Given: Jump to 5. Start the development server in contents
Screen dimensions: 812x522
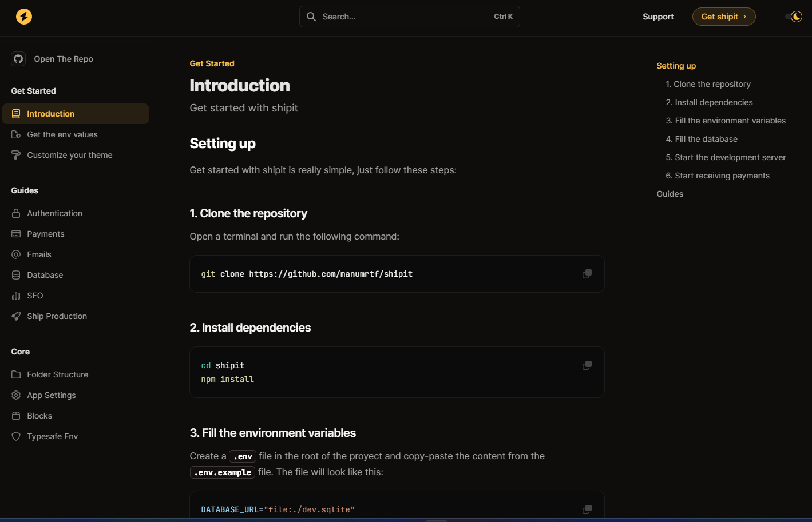Looking at the screenshot, I should [x=726, y=157].
